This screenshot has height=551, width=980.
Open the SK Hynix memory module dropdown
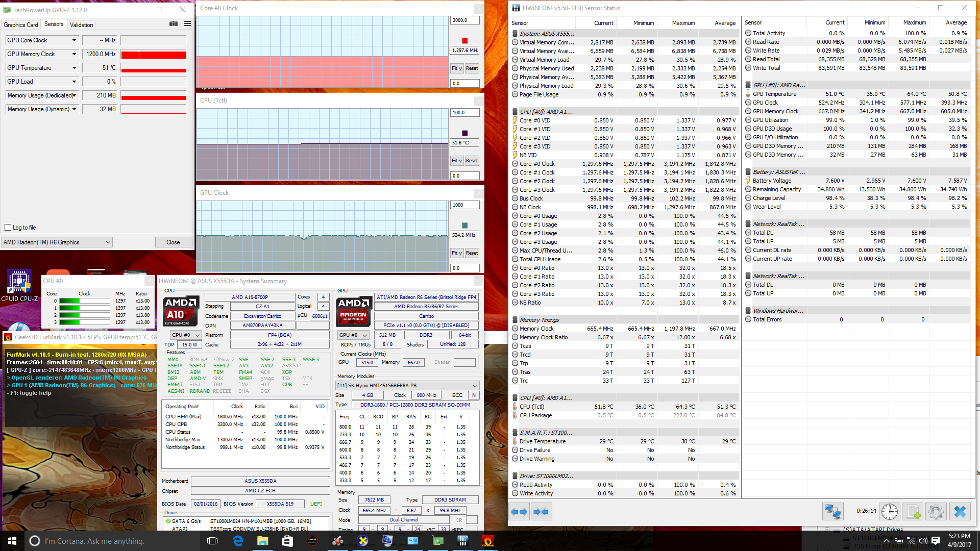pyautogui.click(x=407, y=386)
